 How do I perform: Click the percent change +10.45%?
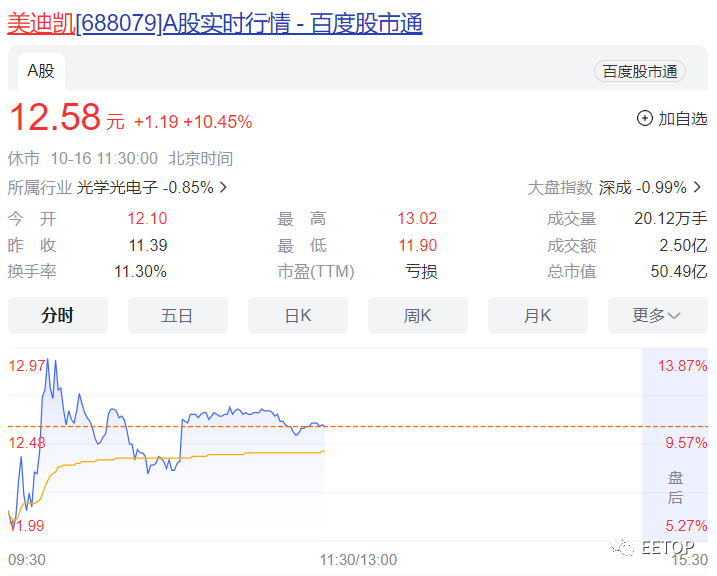click(218, 122)
